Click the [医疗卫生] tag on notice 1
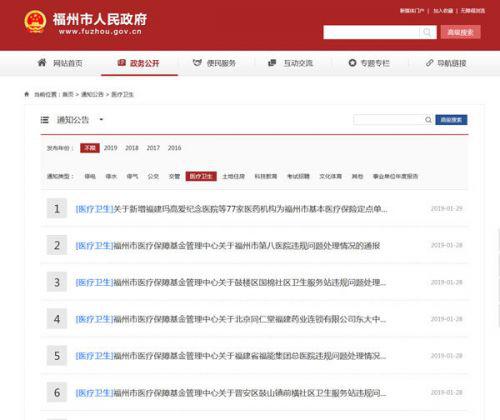500x420 pixels. (x=95, y=209)
